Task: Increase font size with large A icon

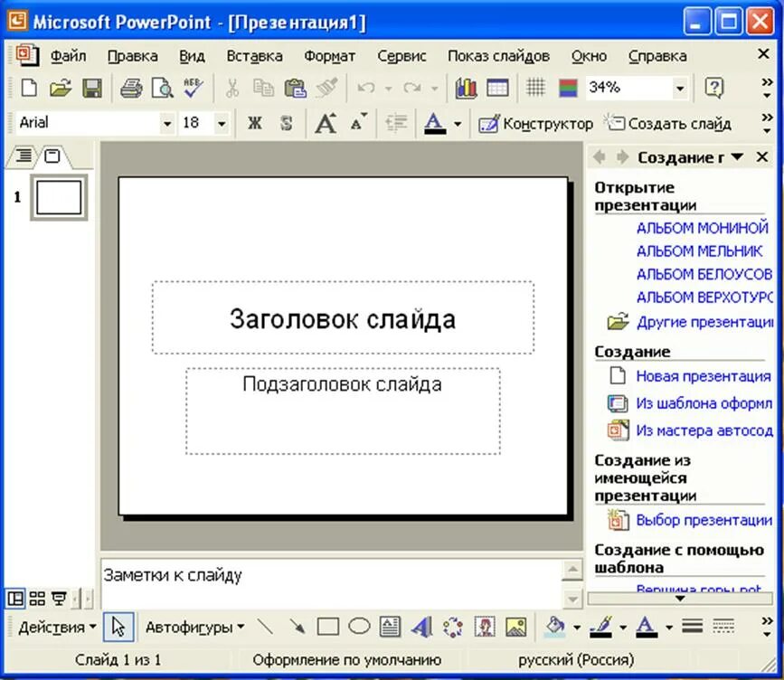Action: pos(326,123)
